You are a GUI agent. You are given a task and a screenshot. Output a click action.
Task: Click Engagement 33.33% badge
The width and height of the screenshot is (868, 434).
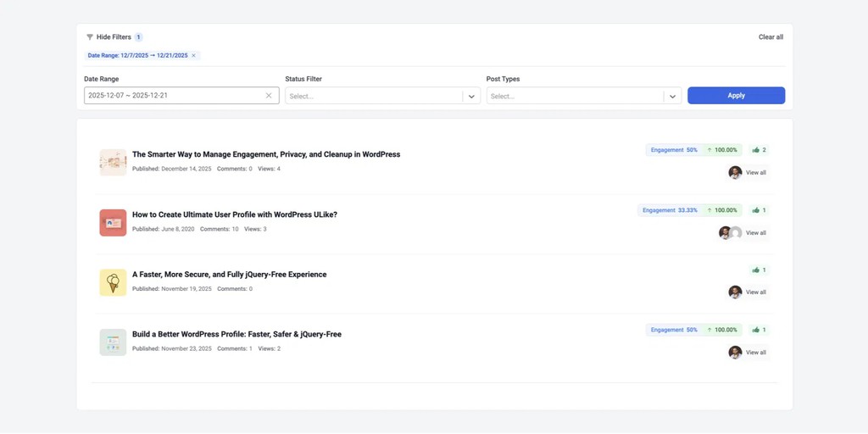pyautogui.click(x=670, y=210)
